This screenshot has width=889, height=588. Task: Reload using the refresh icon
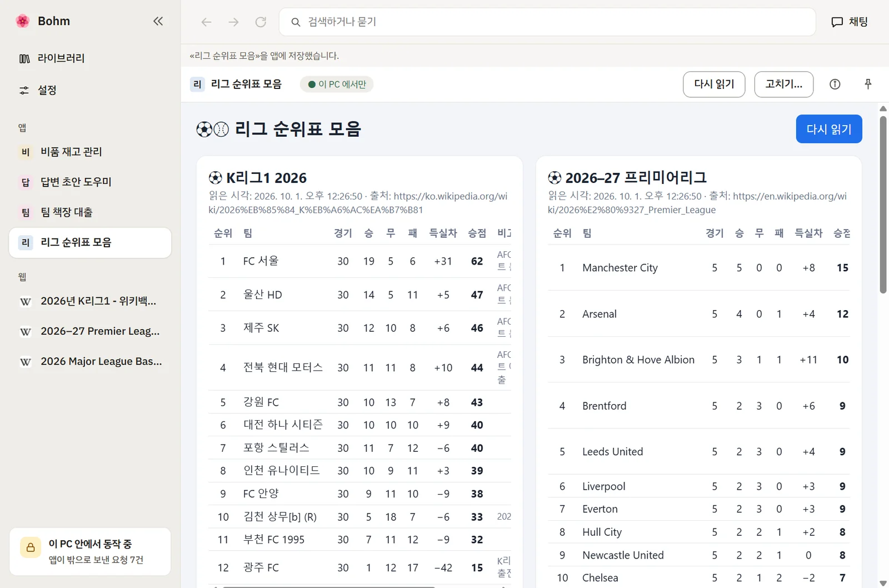[261, 22]
